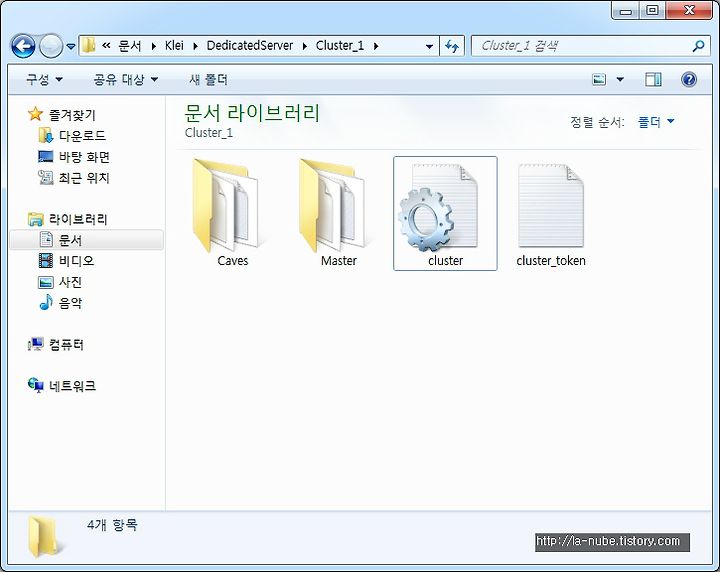720x572 pixels.
Task: Click Klei in the address breadcrumb
Action: coord(174,46)
